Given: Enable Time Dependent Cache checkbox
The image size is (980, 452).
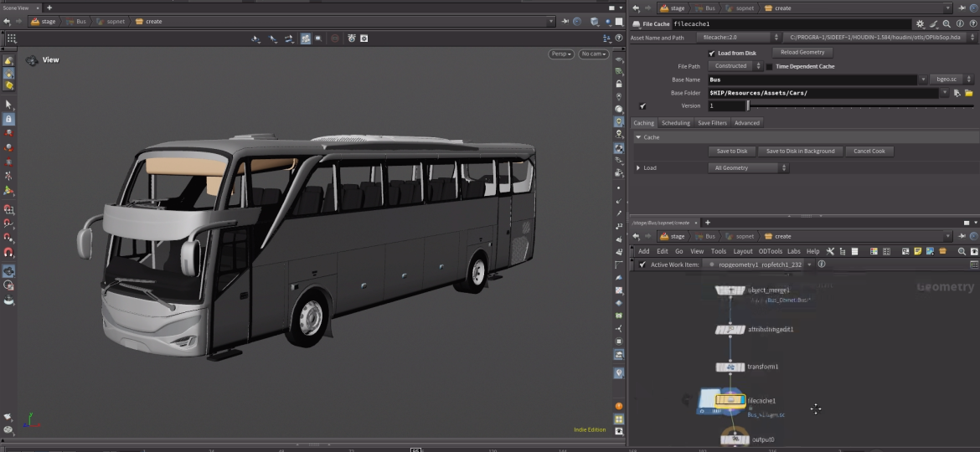Looking at the screenshot, I should tap(769, 66).
